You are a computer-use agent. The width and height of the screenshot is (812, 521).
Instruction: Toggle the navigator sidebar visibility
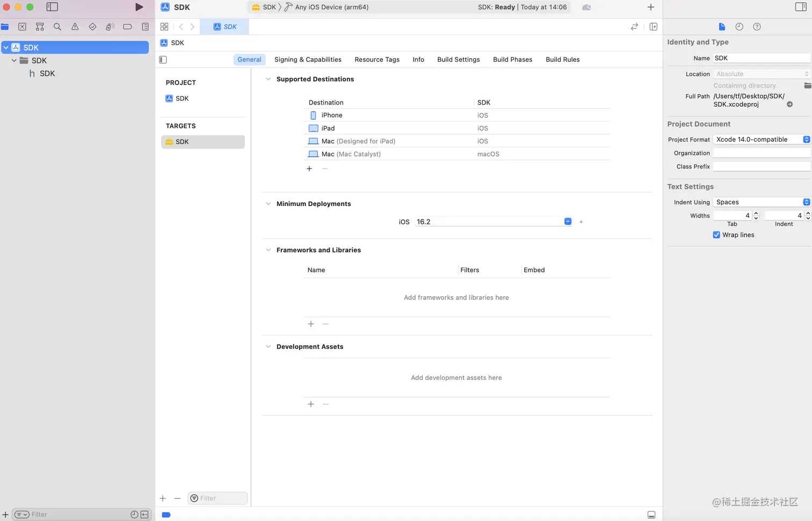point(52,7)
